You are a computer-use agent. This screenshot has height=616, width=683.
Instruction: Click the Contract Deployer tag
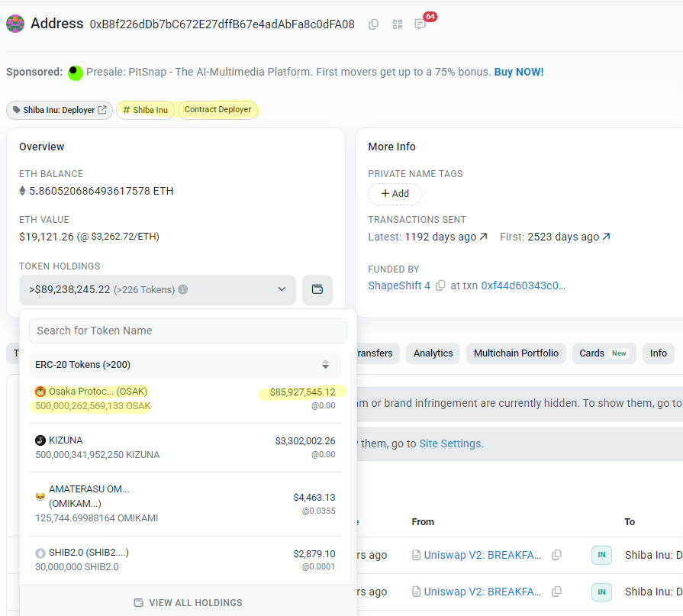(217, 109)
